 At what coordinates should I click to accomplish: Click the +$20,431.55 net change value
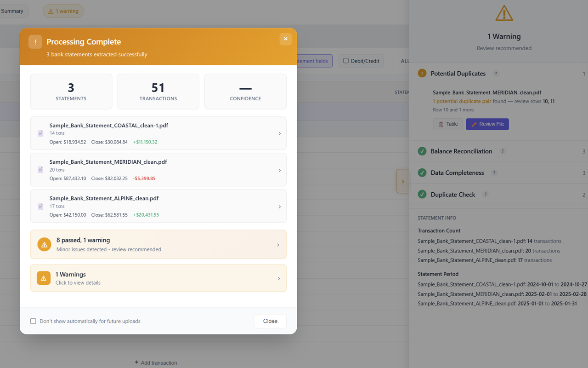(x=146, y=215)
